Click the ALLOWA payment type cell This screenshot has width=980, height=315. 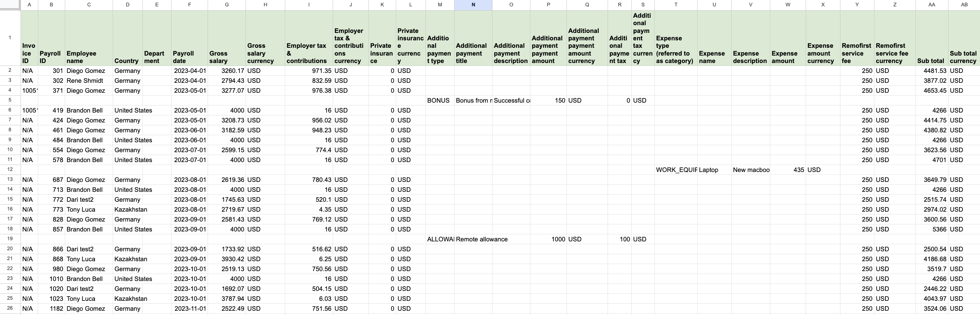click(x=440, y=239)
